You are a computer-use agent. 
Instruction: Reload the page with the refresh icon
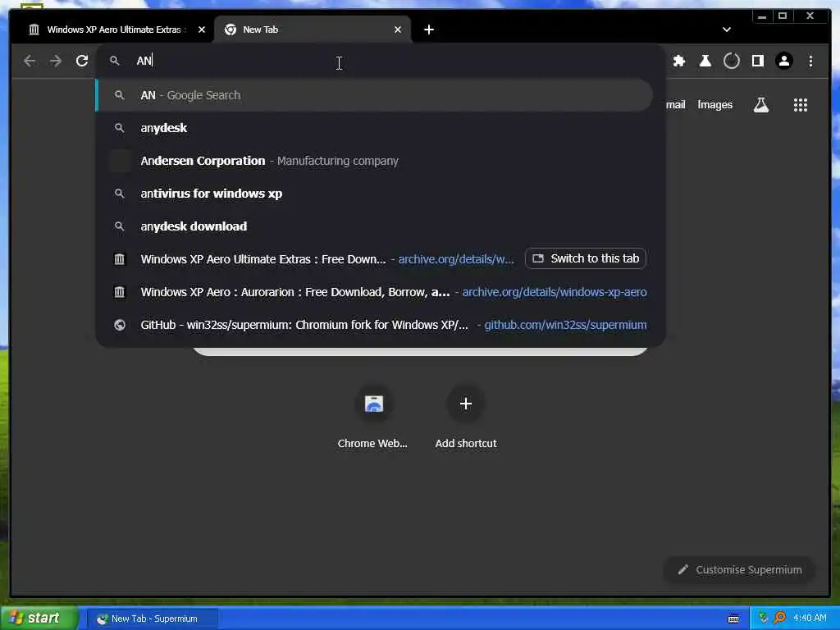point(82,61)
